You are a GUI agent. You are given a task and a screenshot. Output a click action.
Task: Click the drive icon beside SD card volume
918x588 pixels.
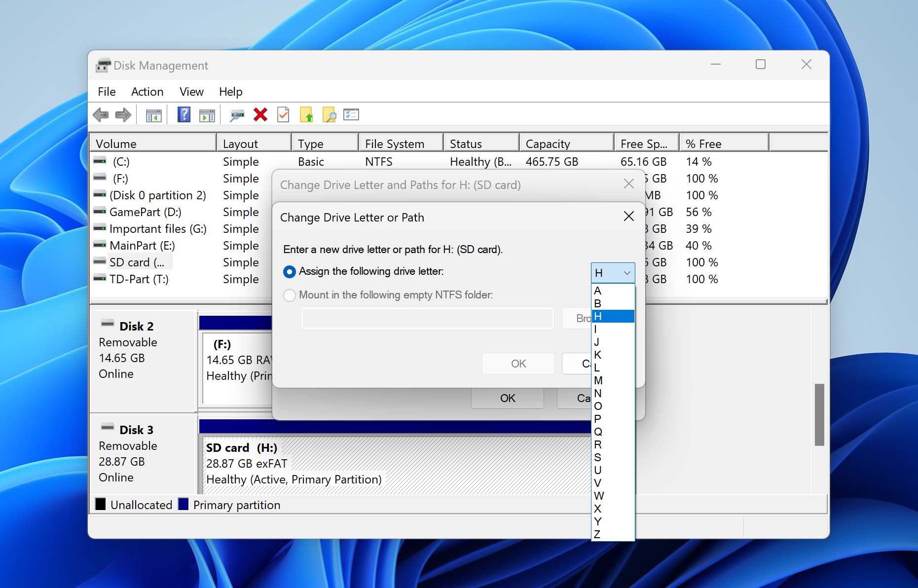pyautogui.click(x=100, y=261)
